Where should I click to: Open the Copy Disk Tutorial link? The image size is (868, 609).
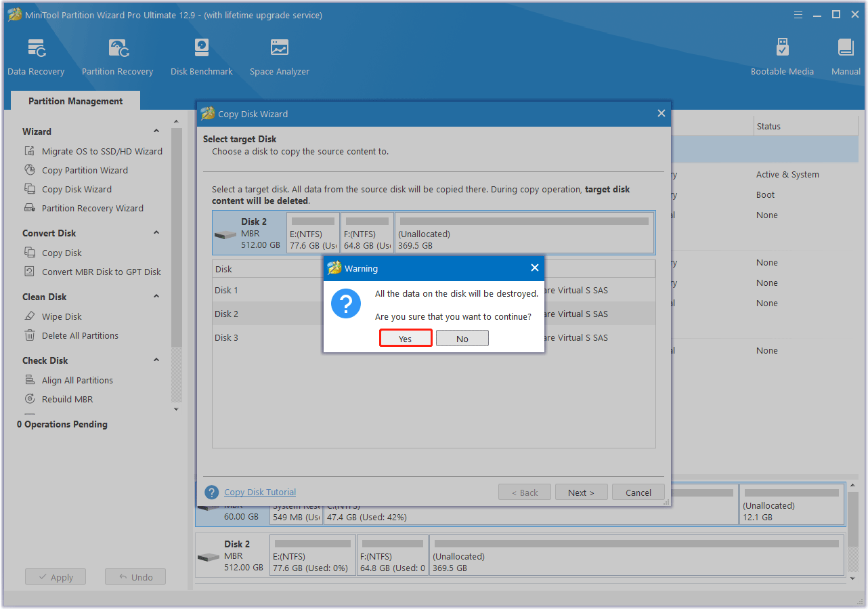(260, 492)
